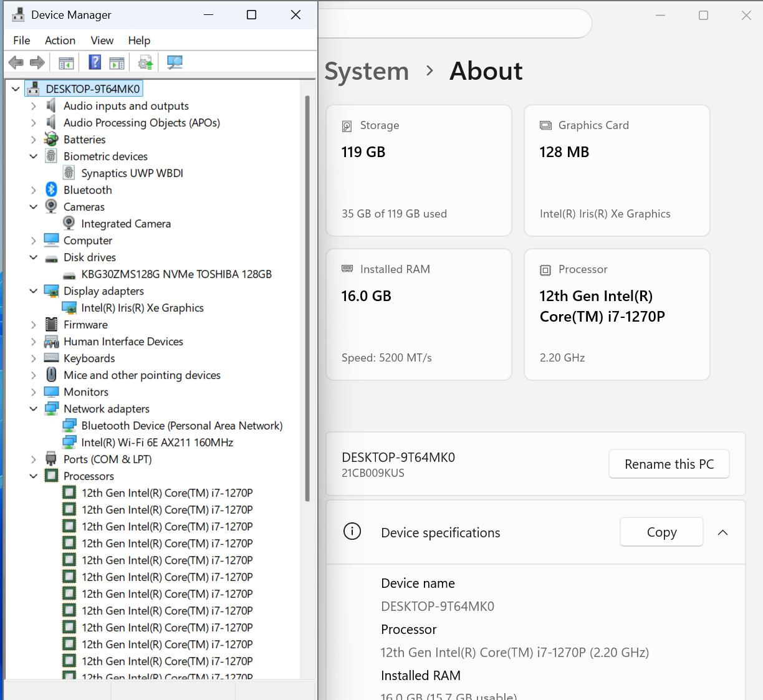
Task: Click the Biometric devices fingerprint icon
Action: (51, 156)
